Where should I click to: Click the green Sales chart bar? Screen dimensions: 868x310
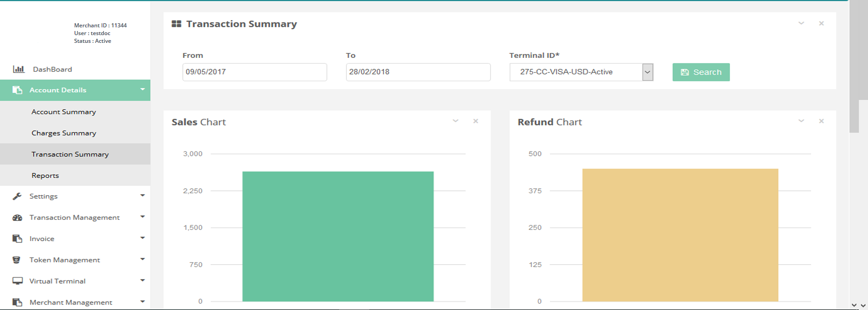pos(338,236)
